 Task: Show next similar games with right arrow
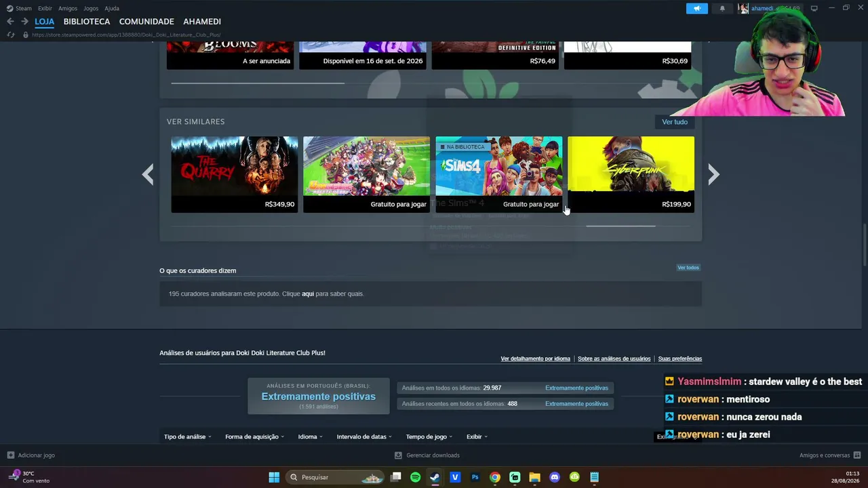point(713,174)
